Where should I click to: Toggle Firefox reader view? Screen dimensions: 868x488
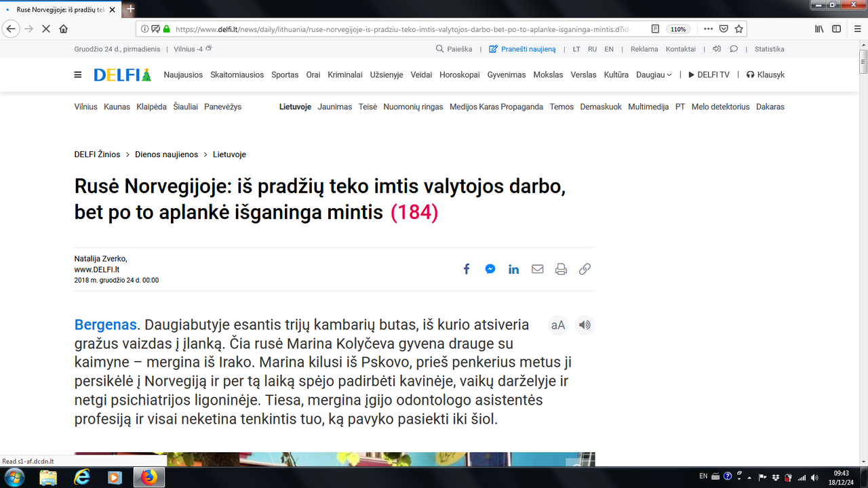point(655,29)
